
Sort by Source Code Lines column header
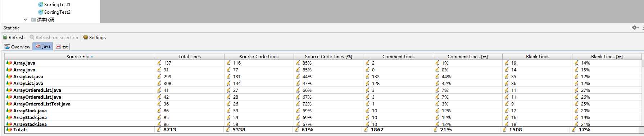[x=259, y=56]
